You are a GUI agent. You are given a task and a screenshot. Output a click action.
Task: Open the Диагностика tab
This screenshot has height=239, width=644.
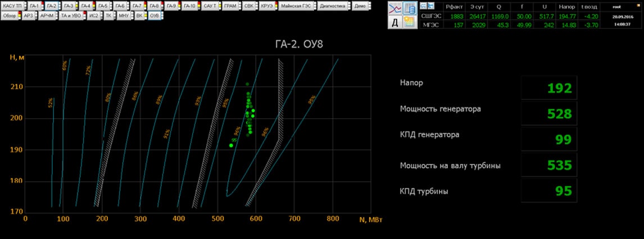tap(334, 6)
